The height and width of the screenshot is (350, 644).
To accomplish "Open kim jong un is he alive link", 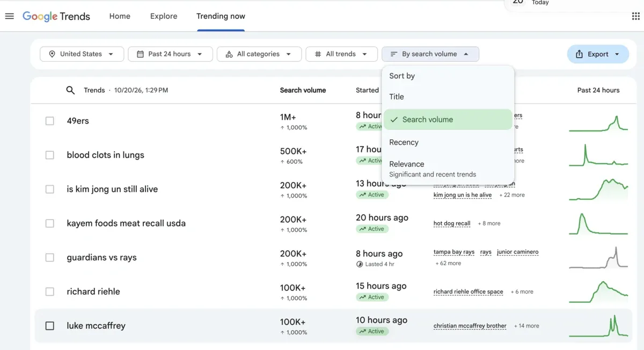I will coord(463,195).
